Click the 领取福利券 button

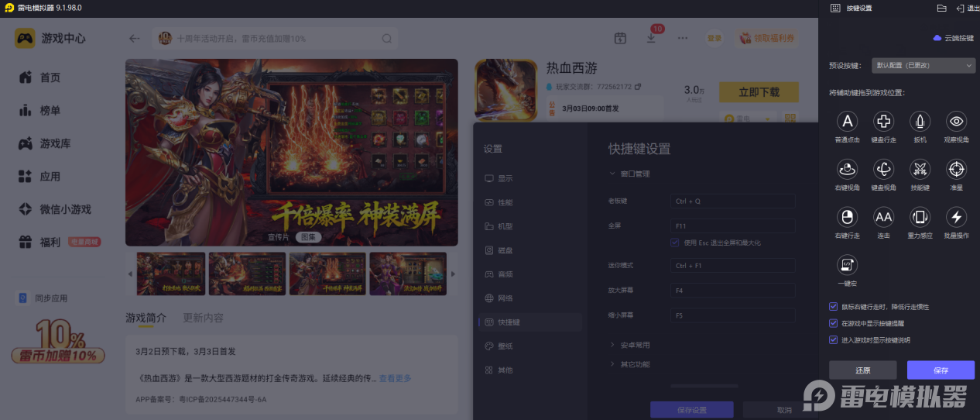(x=768, y=38)
